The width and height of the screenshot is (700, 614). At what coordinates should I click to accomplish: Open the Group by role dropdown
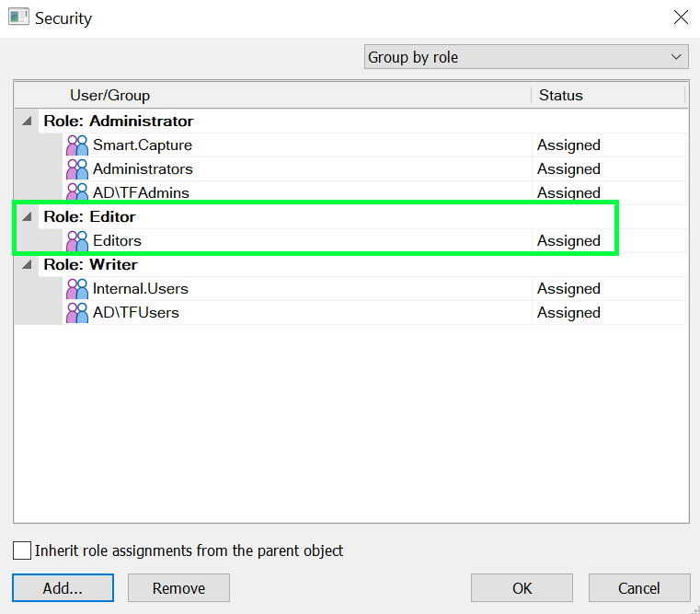(526, 57)
